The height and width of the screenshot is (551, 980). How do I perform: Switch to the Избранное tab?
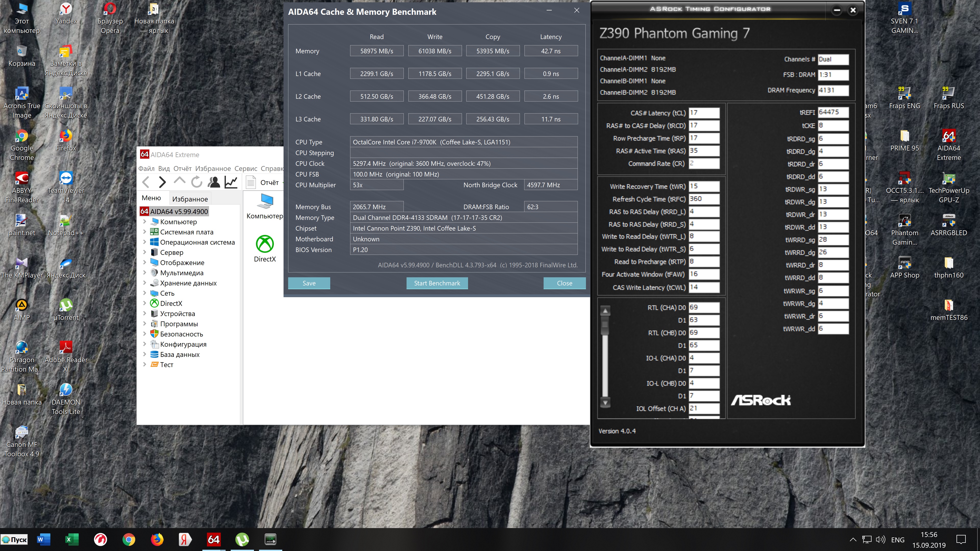(190, 199)
